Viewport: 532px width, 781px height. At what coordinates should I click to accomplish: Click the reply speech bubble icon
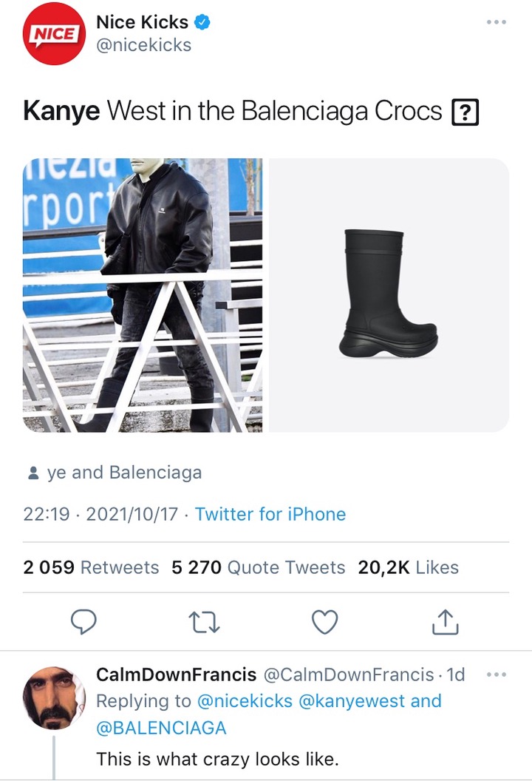pyautogui.click(x=83, y=621)
